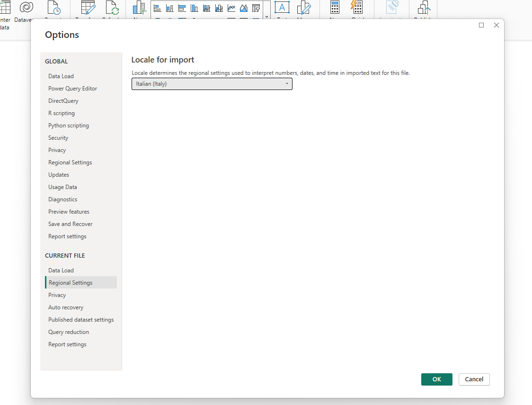This screenshot has width=532, height=405.
Task: Open DirectQuery options page
Action: (63, 101)
